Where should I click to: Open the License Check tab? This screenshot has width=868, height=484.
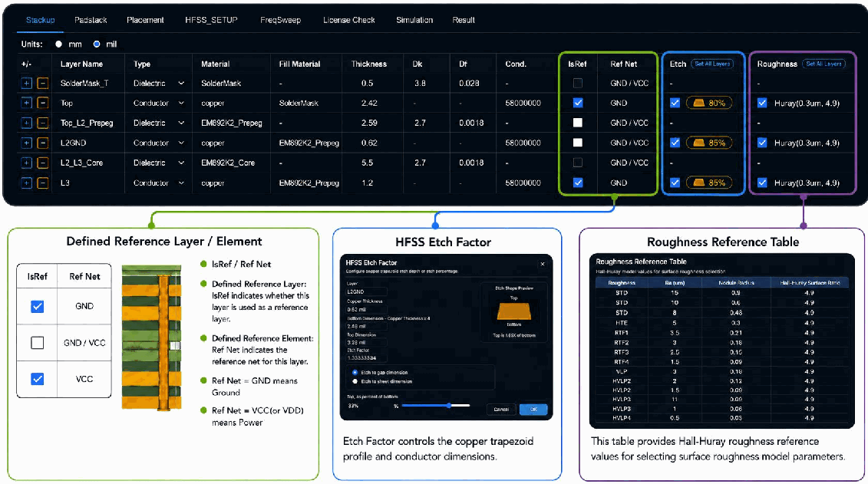[x=349, y=20]
